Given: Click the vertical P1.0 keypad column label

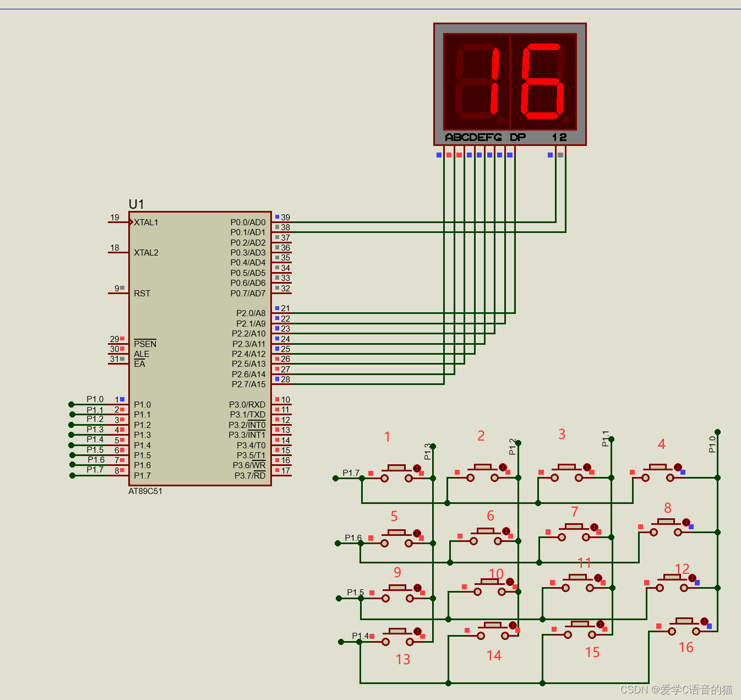Looking at the screenshot, I should coord(712,444).
